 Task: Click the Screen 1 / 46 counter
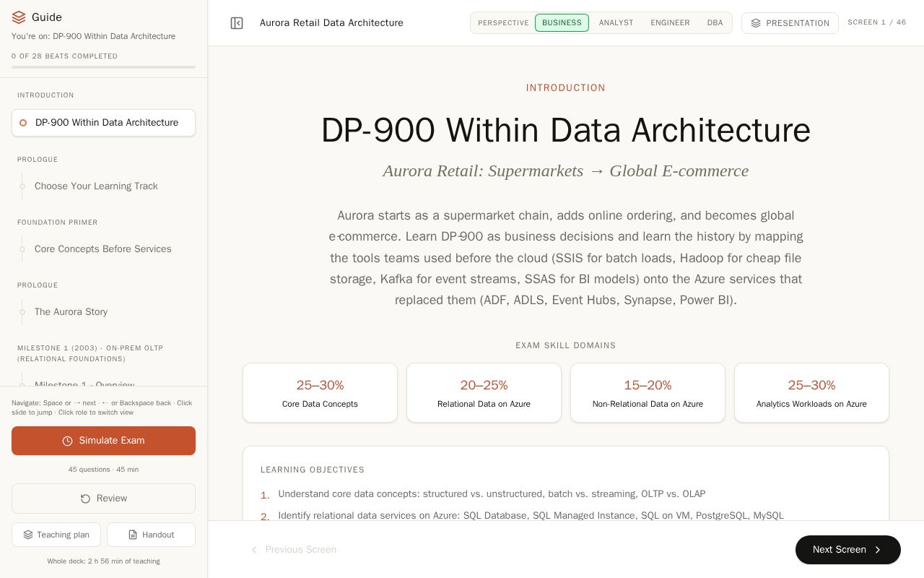(876, 22)
